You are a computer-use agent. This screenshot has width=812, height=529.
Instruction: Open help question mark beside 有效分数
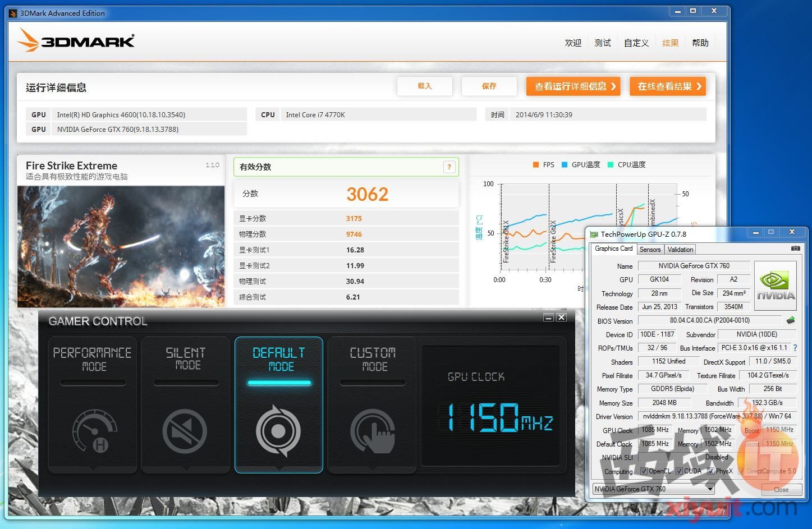tap(449, 167)
